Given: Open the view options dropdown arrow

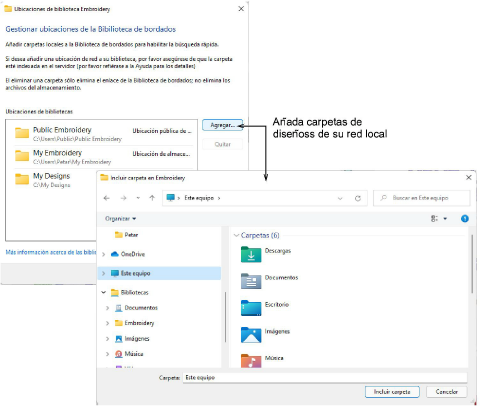Looking at the screenshot, I should coord(445,219).
